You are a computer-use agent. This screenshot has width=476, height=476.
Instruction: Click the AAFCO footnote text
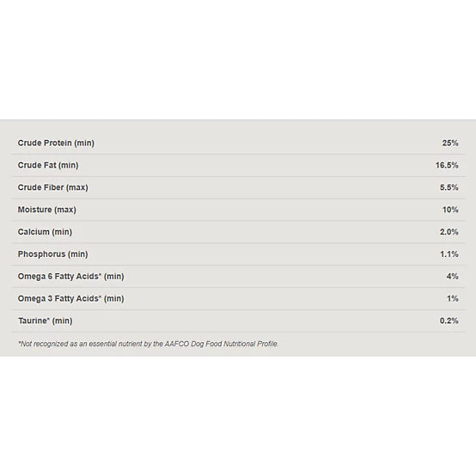(x=148, y=344)
